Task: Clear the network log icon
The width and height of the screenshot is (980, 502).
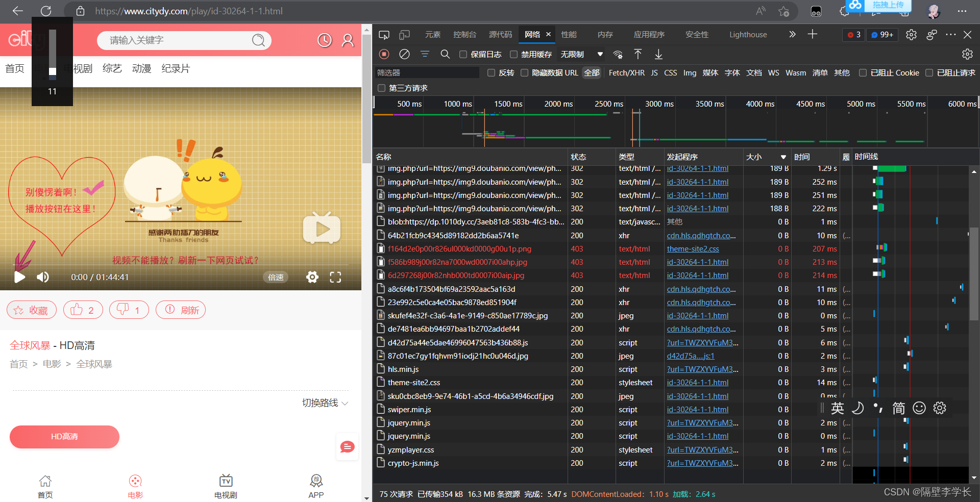Action: coord(404,54)
